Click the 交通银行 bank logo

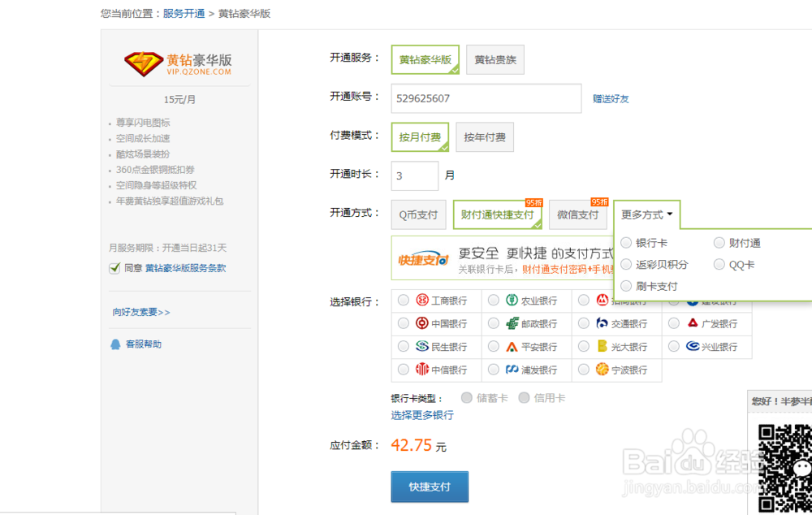tap(602, 323)
